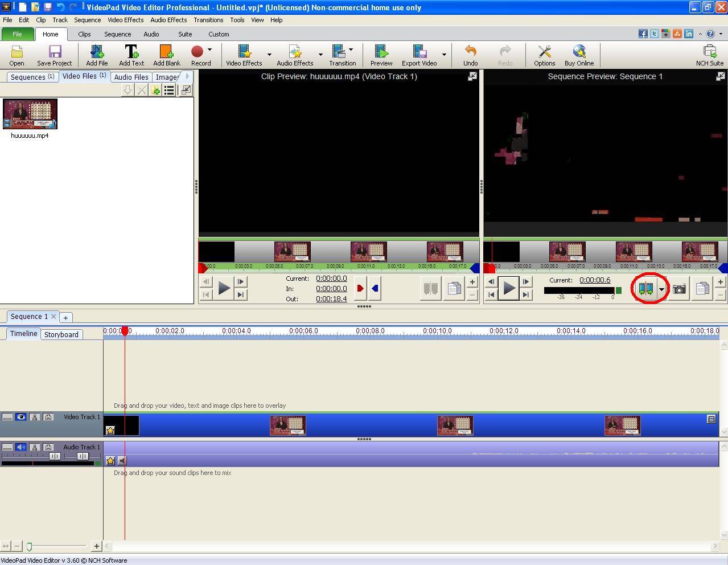Click the Preview toolbar icon
This screenshot has height=565, width=728.
(381, 52)
